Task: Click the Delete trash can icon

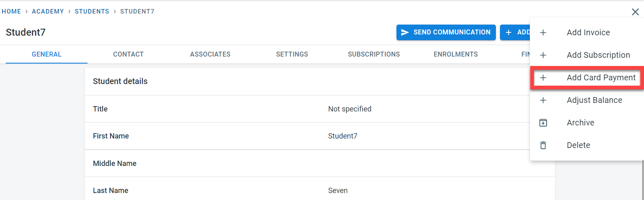Action: 543,145
